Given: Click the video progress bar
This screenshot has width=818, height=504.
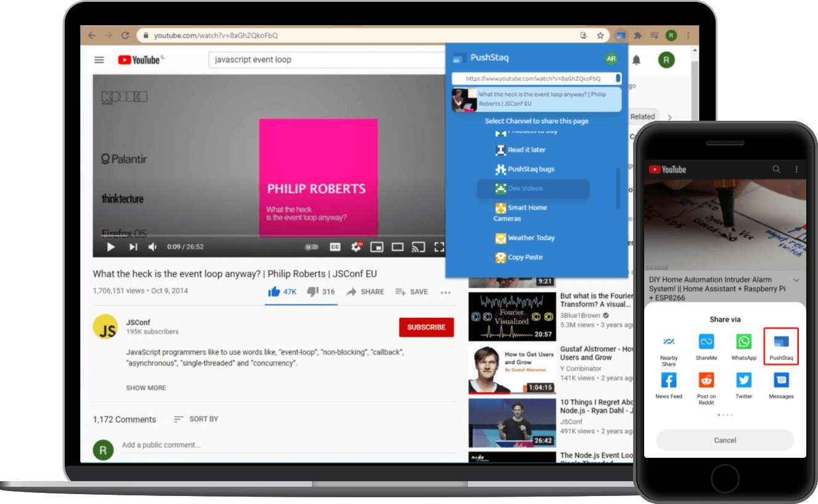Looking at the screenshot, I should (269, 235).
